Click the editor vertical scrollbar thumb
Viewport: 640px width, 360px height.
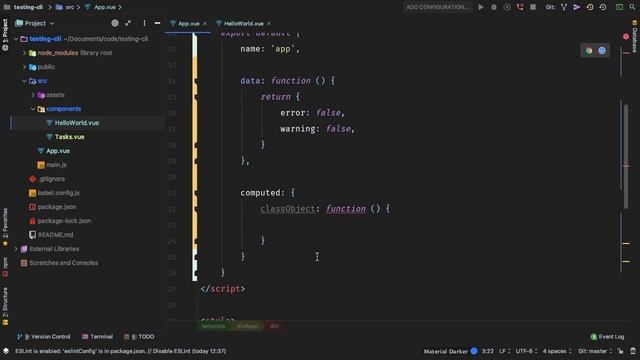pyautogui.click(x=626, y=156)
